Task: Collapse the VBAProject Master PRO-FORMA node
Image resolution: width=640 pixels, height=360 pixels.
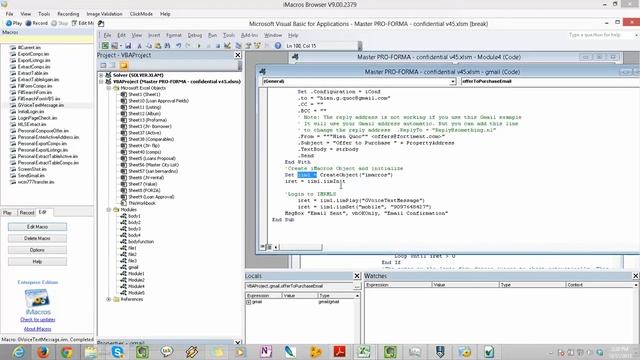Action: [x=101, y=82]
